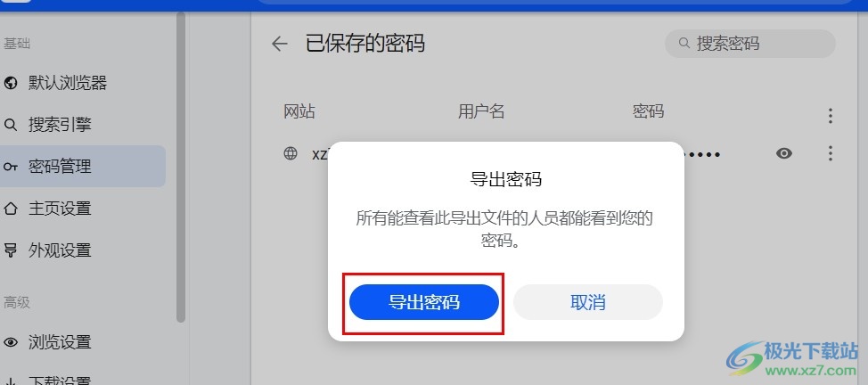Show password with the eye toggle

point(784,153)
